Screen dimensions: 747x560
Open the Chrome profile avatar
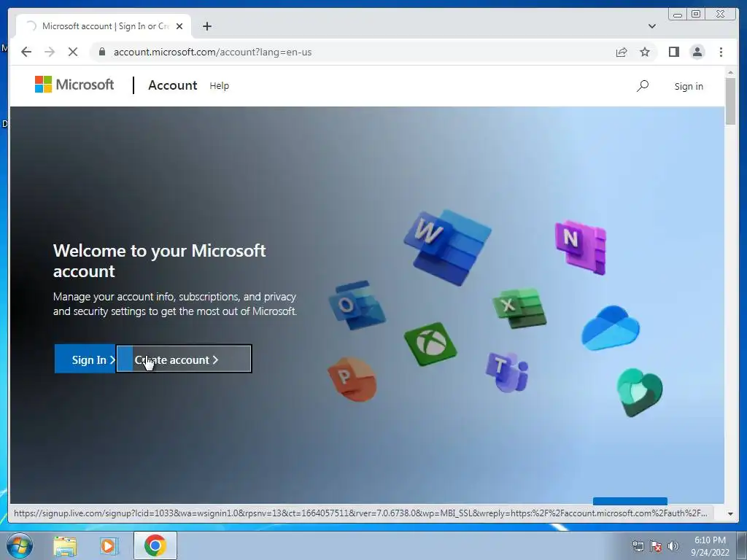click(x=697, y=52)
